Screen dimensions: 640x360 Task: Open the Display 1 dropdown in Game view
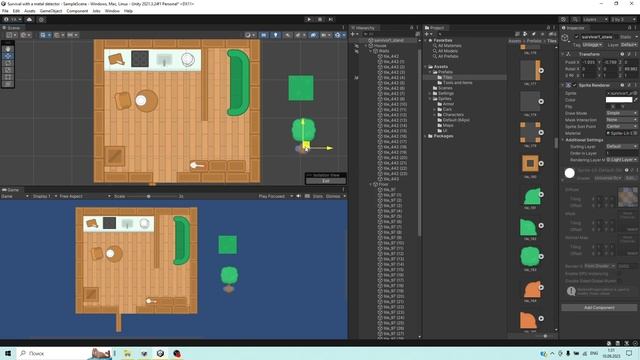[44, 196]
